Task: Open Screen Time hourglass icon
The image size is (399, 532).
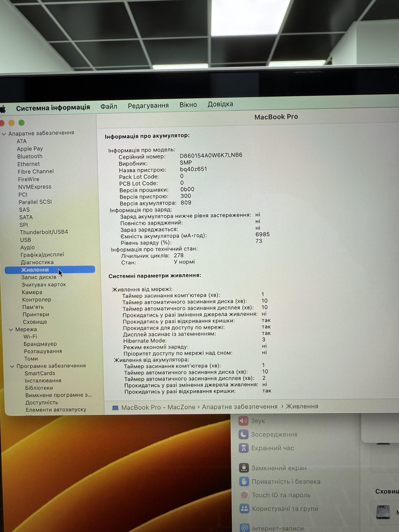Action: tap(244, 448)
